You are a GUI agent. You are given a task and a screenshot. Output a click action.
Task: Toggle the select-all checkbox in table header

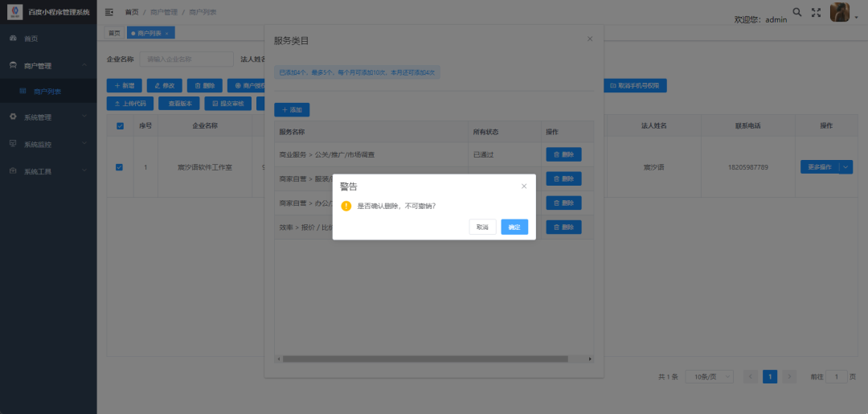pos(120,125)
